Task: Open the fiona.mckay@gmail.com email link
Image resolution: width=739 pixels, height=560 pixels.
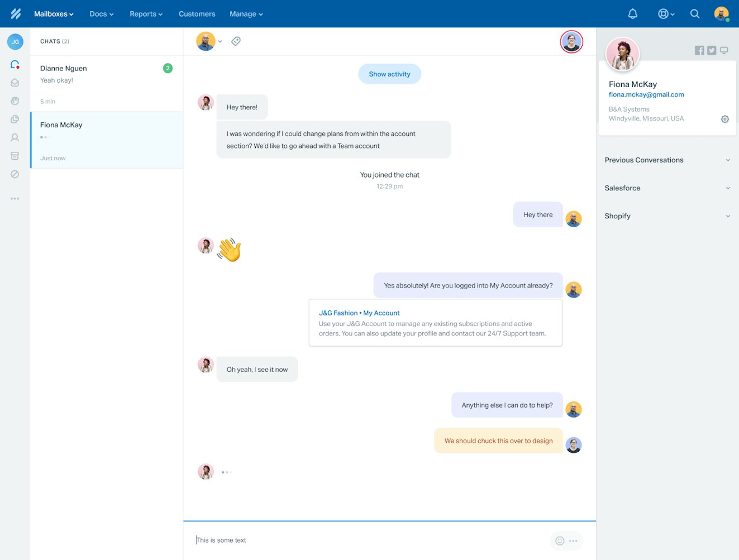Action: tap(646, 95)
